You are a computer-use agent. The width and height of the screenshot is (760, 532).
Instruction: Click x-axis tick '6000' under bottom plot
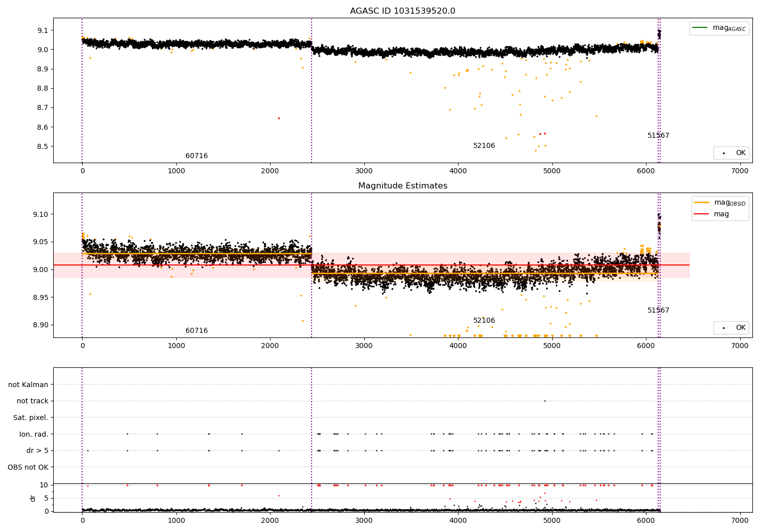pos(646,521)
